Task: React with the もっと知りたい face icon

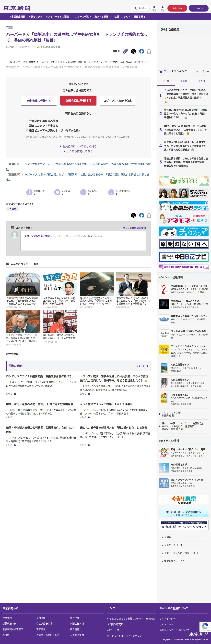Action: click(x=111, y=192)
